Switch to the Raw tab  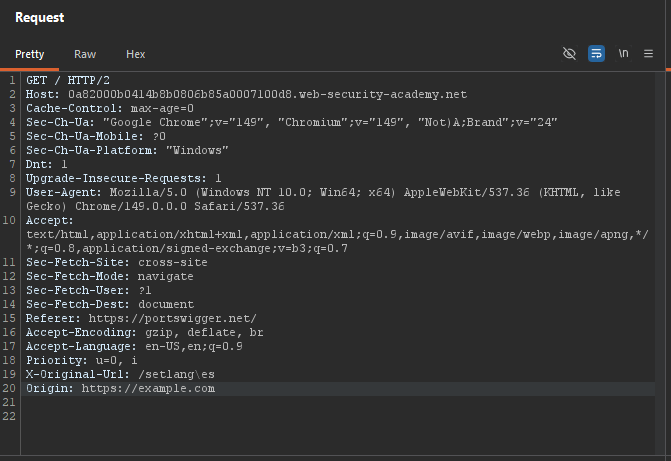[85, 54]
